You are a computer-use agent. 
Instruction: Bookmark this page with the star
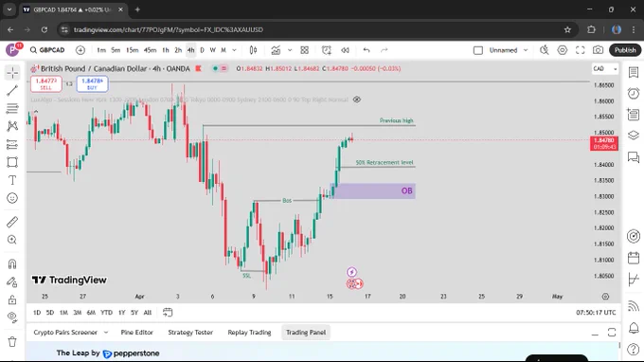click(567, 29)
